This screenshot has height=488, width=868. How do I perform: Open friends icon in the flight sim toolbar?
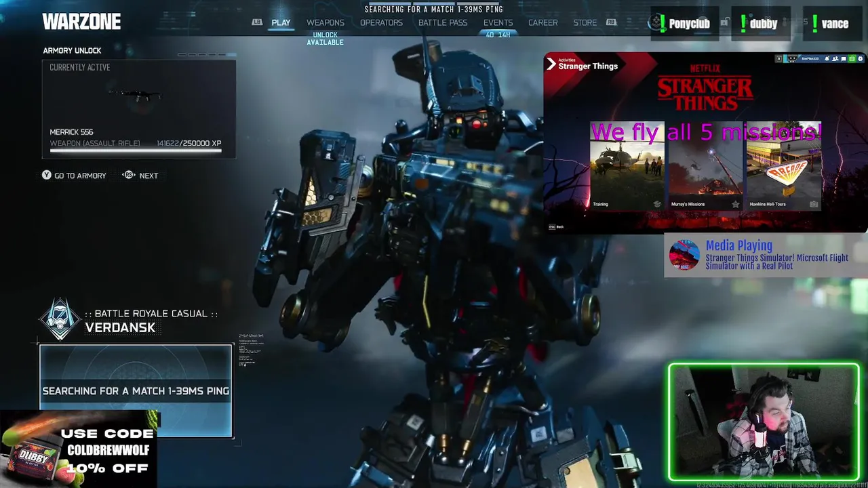point(835,59)
